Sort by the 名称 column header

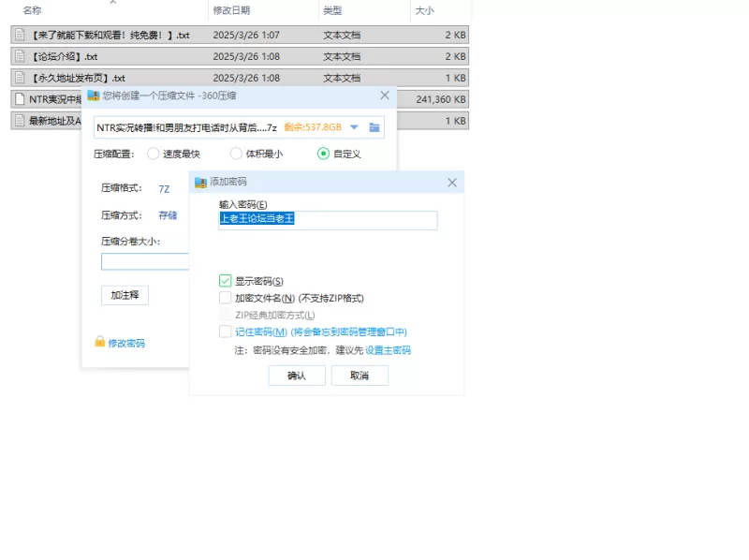tap(32, 10)
